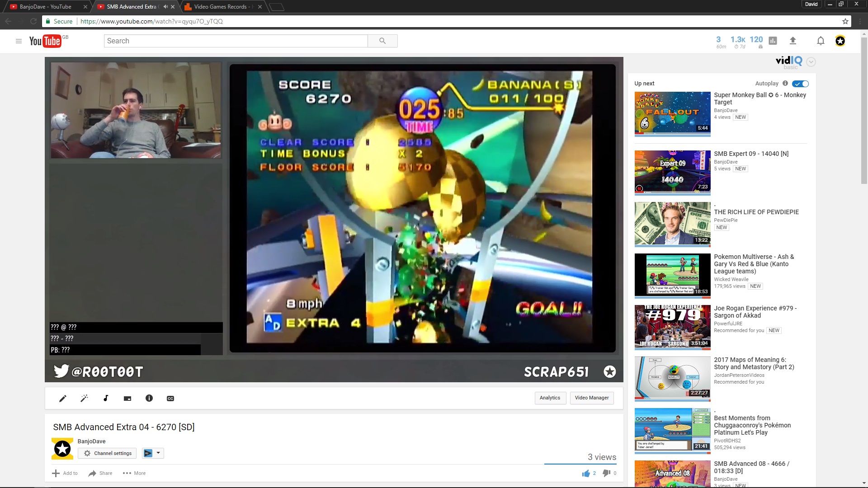Expand the vidIQ basic dropdown chevron
This screenshot has width=868, height=488.
[811, 62]
